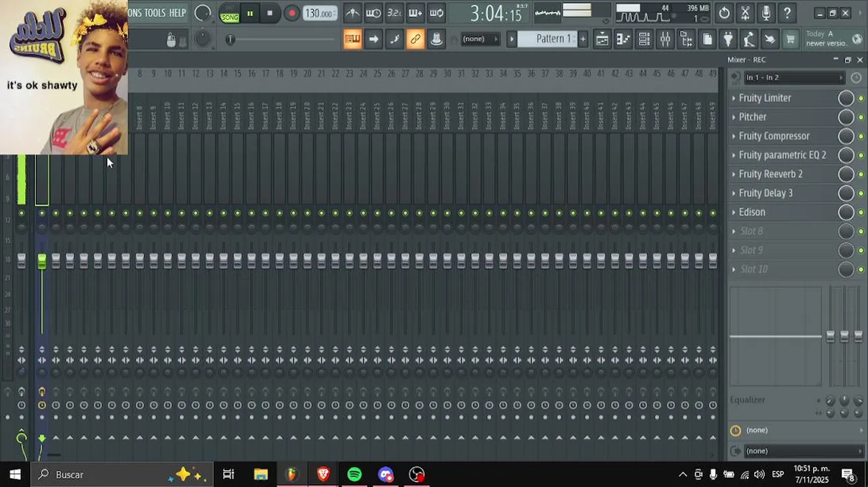Click the microphone one-click recording icon

766,13
